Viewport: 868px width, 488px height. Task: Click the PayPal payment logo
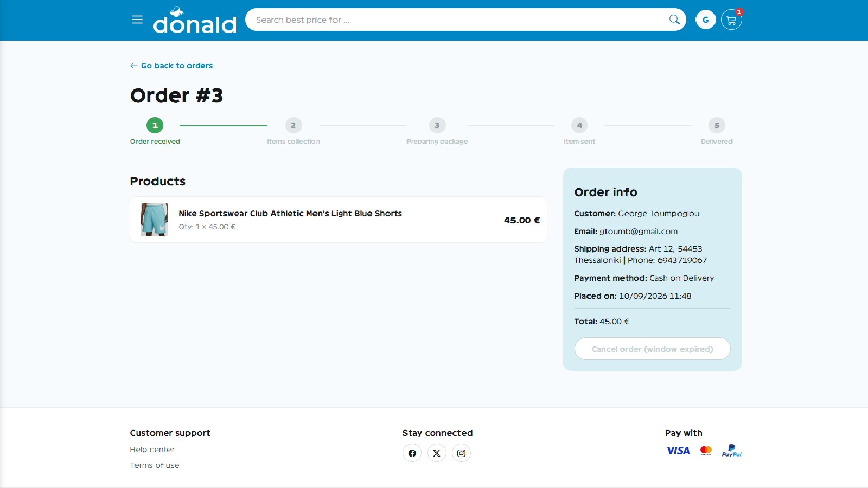[x=731, y=451]
